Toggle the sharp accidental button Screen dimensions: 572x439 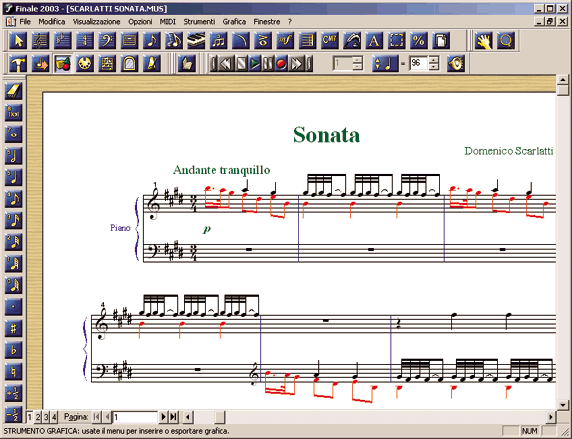click(x=13, y=328)
